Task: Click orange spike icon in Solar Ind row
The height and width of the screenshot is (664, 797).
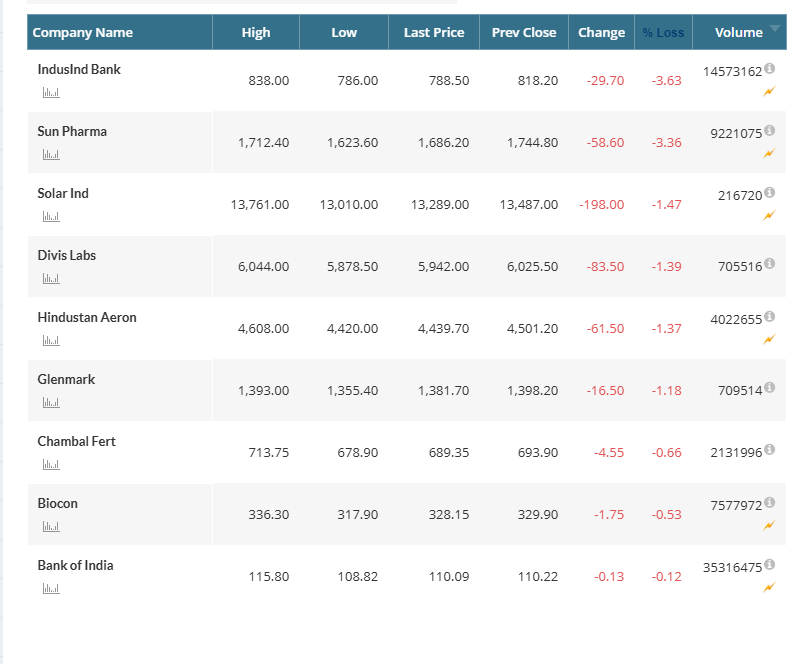Action: coord(769,216)
